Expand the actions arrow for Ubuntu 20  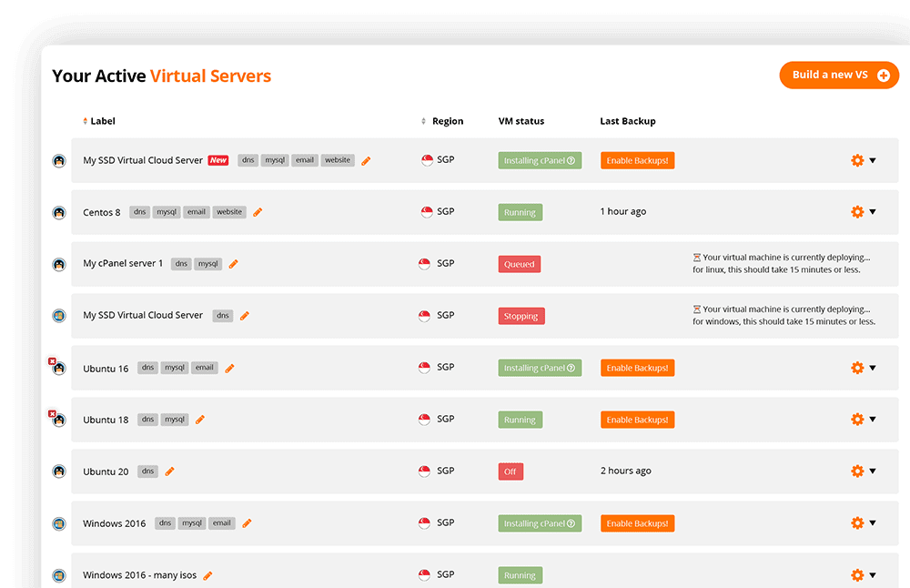873,471
